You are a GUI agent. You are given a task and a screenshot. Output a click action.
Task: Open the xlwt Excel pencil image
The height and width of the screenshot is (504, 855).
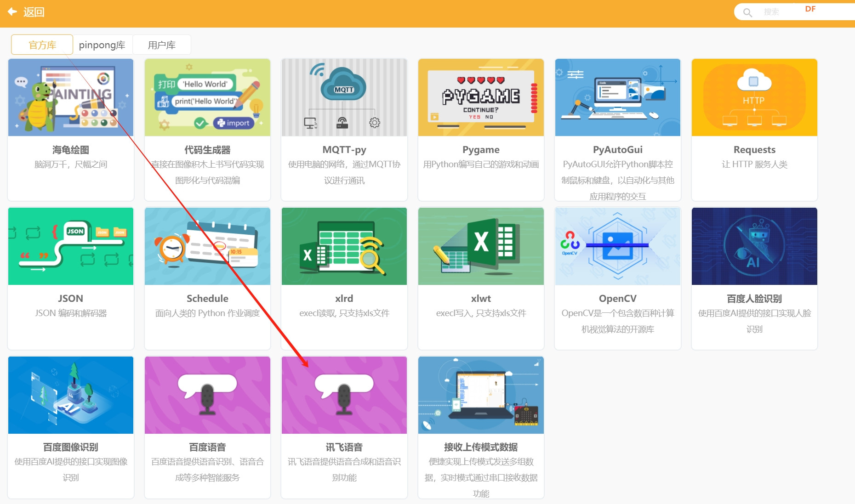[x=481, y=246]
